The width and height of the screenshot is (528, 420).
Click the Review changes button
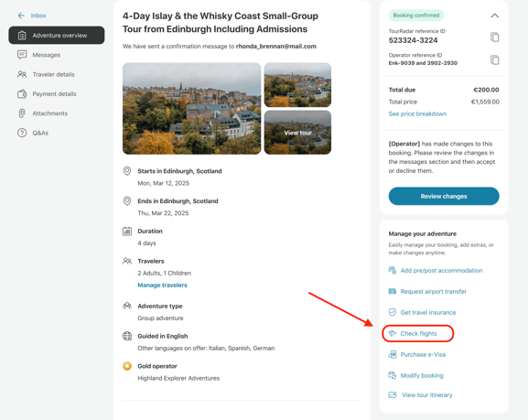tap(444, 196)
